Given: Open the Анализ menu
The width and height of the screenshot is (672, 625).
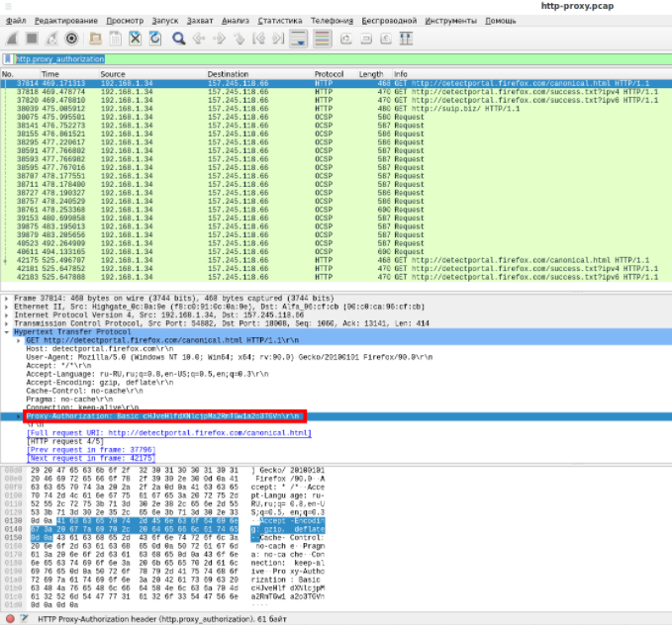Looking at the screenshot, I should [236, 21].
